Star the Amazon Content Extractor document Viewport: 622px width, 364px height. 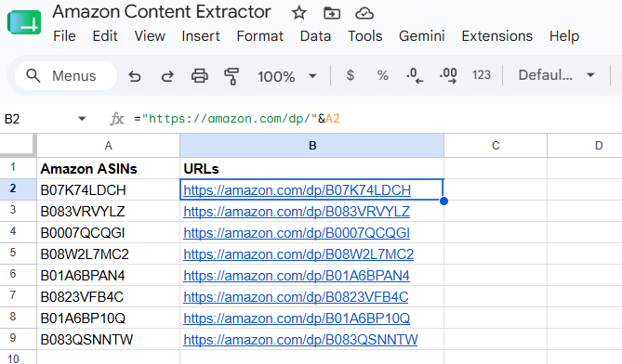point(298,13)
